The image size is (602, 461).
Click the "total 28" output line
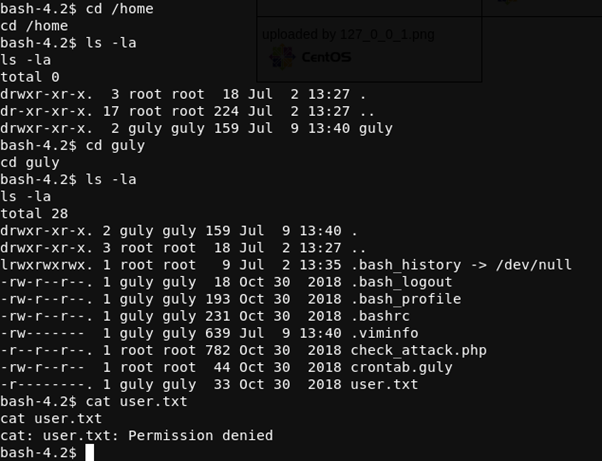click(x=34, y=213)
